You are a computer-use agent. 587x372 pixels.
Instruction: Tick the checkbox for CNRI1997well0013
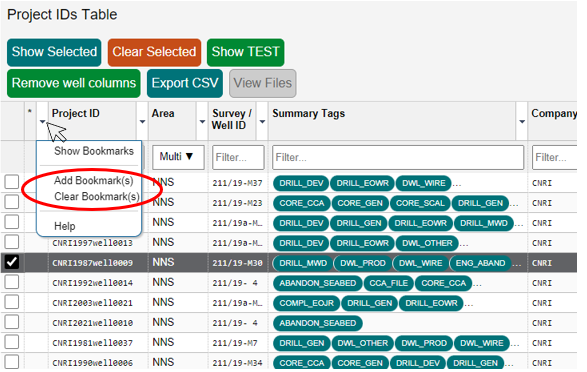(x=12, y=242)
